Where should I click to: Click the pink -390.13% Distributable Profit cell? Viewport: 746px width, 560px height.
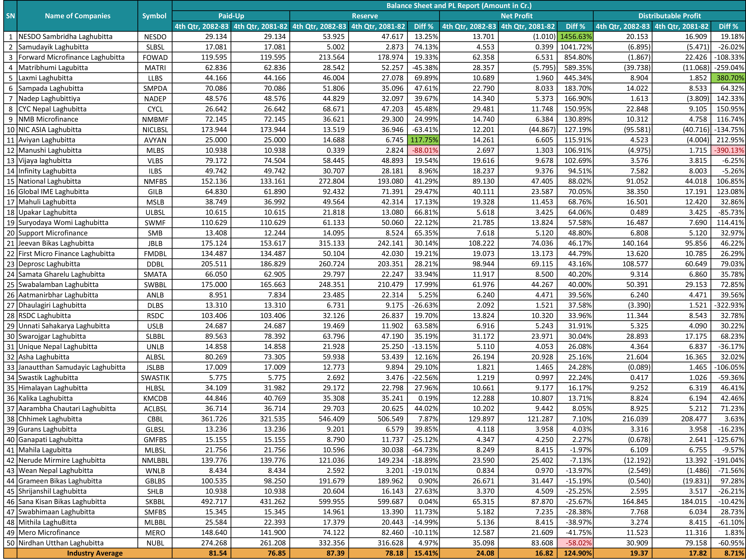tap(728, 150)
